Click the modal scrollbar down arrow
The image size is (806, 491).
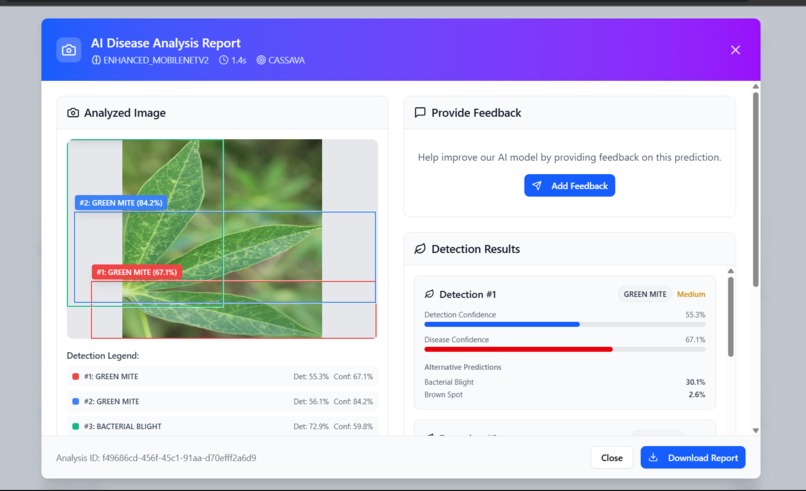[755, 430]
